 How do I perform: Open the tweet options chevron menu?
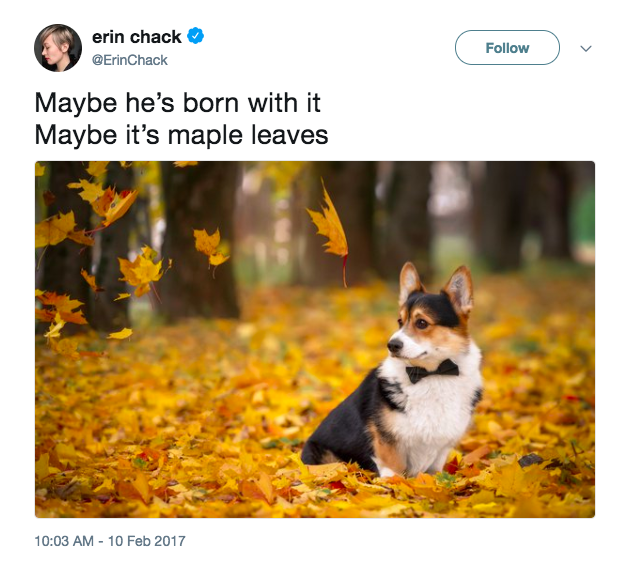[x=586, y=48]
